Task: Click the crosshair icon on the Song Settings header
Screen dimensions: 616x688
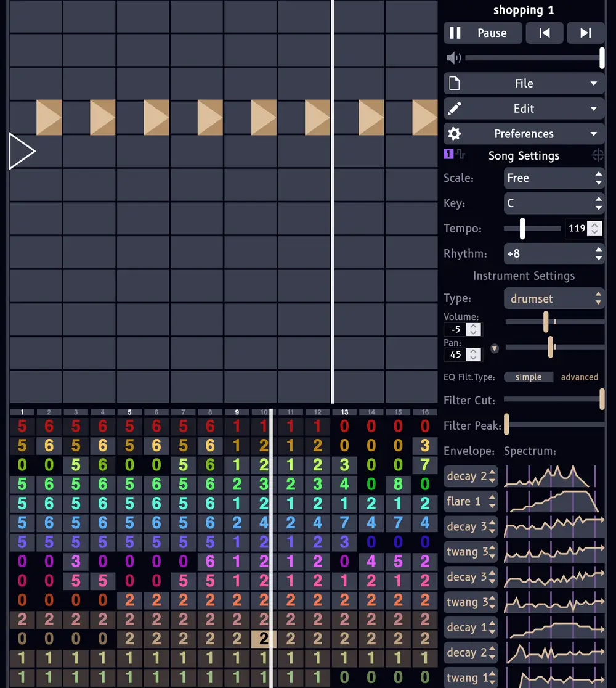Action: [598, 155]
